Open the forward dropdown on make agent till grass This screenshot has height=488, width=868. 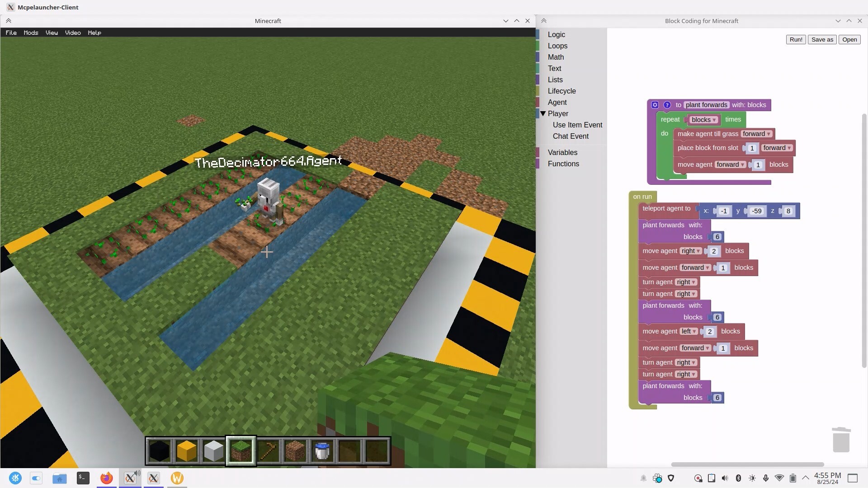click(x=756, y=134)
